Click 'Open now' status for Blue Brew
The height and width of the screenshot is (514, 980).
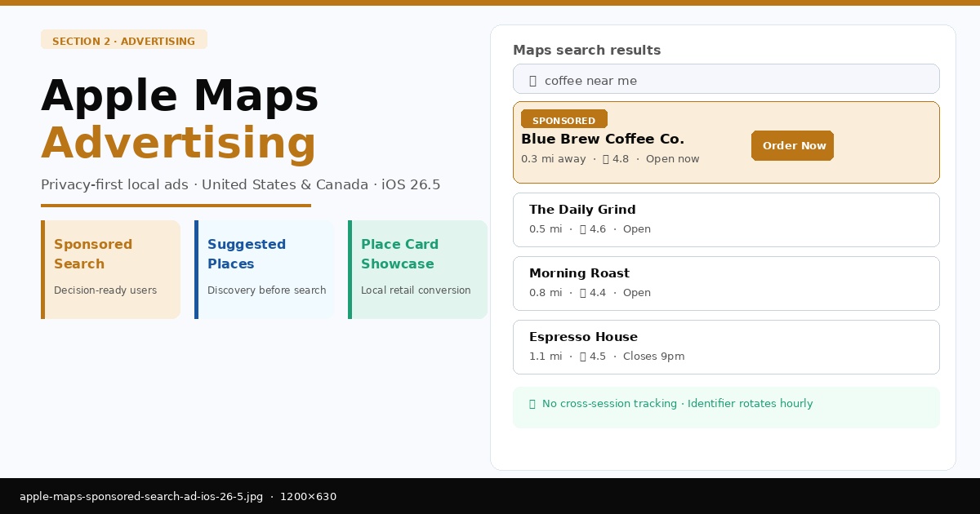point(672,159)
